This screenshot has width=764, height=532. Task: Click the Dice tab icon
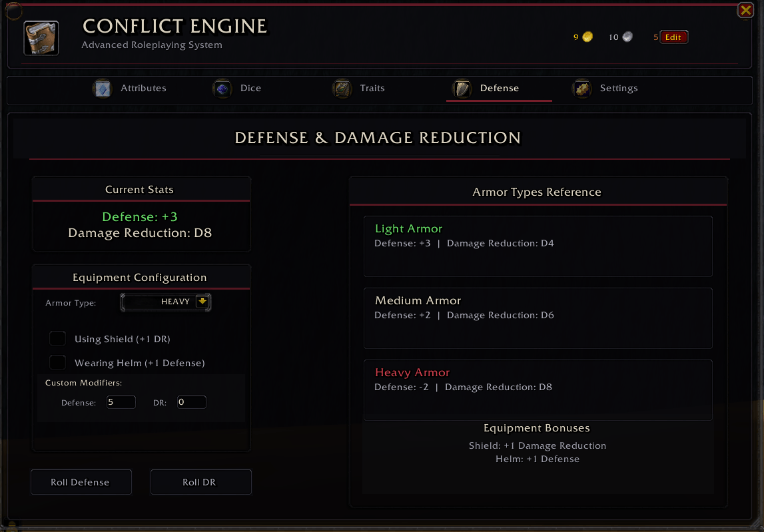pos(222,89)
